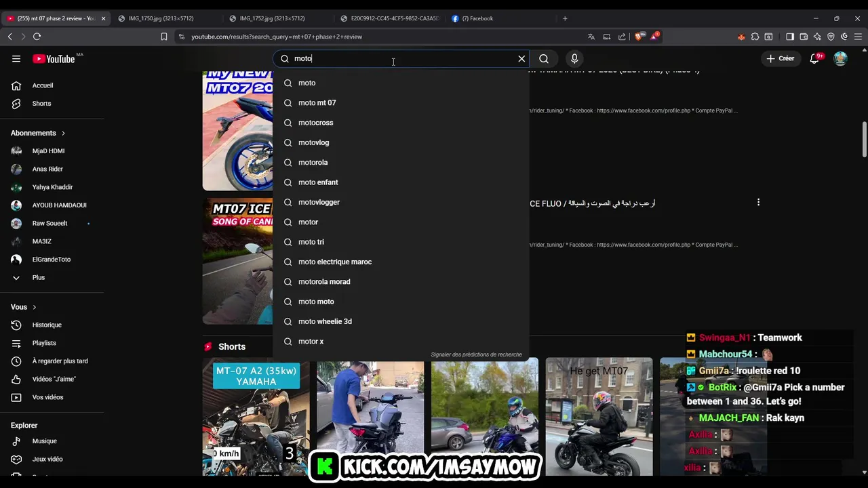Click Signaler des prédictions de recherche
This screenshot has height=488, width=868.
coord(476,354)
